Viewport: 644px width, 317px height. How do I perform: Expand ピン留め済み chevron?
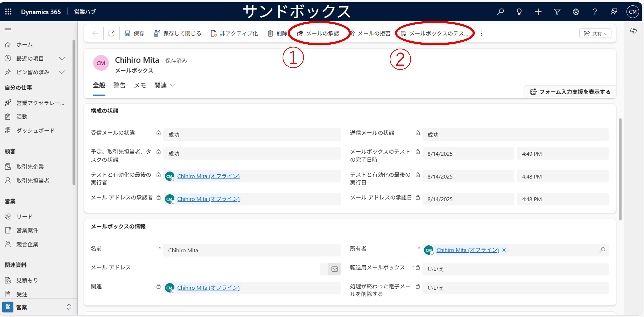62,72
